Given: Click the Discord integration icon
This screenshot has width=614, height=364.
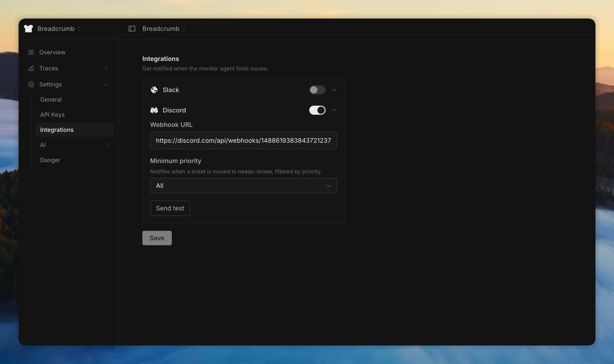Looking at the screenshot, I should pyautogui.click(x=154, y=110).
